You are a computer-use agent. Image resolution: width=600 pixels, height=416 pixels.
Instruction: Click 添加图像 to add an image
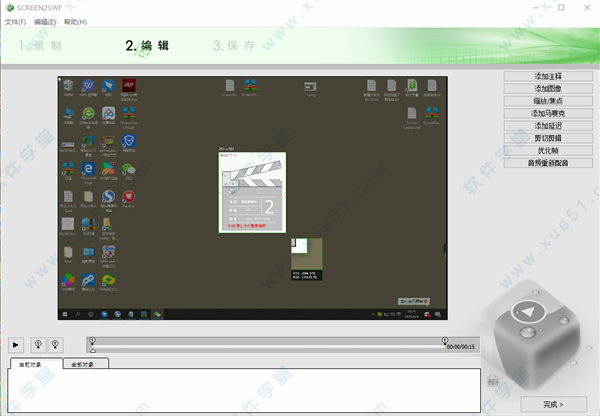coord(547,88)
